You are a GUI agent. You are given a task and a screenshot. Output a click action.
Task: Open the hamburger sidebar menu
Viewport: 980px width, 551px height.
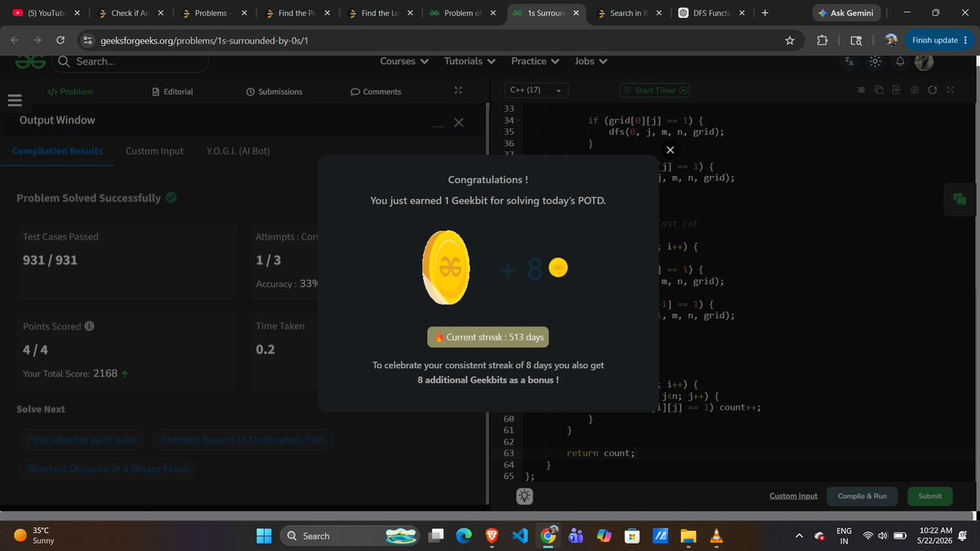tap(14, 101)
